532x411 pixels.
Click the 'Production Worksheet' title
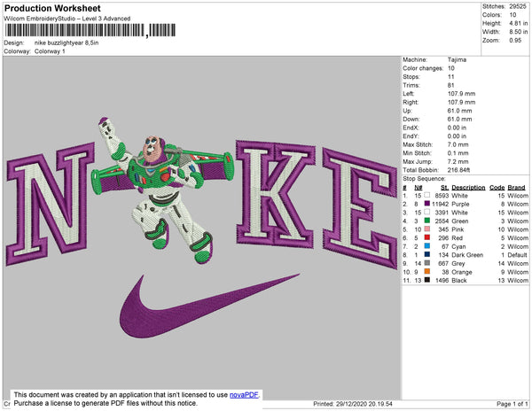(x=52, y=9)
